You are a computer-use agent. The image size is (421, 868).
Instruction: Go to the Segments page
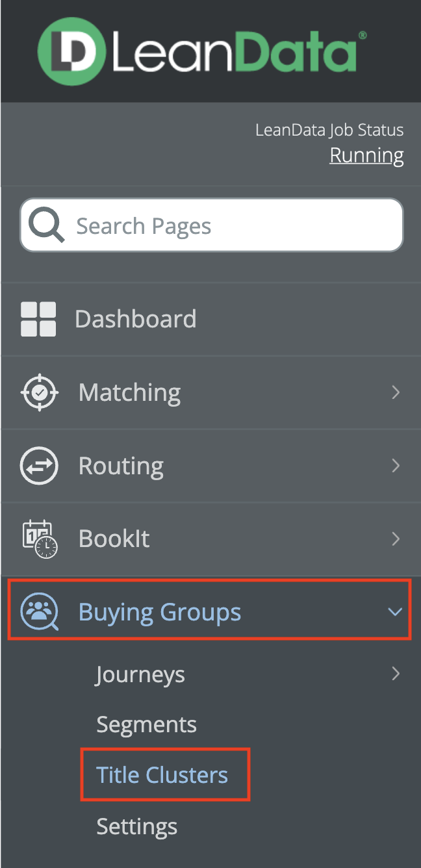(x=146, y=724)
